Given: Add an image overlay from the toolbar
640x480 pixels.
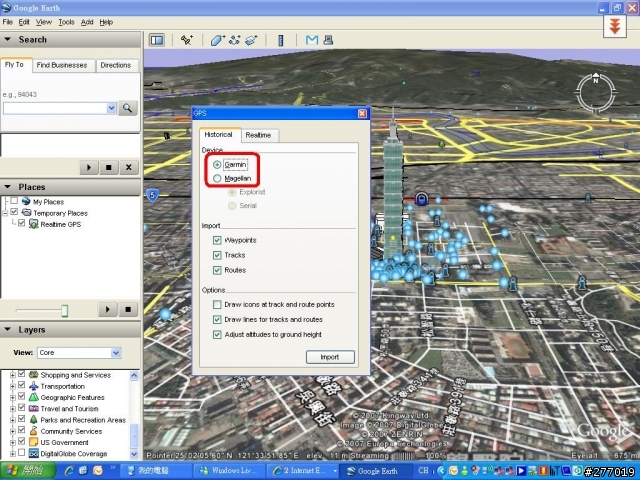Looking at the screenshot, I should click(251, 40).
